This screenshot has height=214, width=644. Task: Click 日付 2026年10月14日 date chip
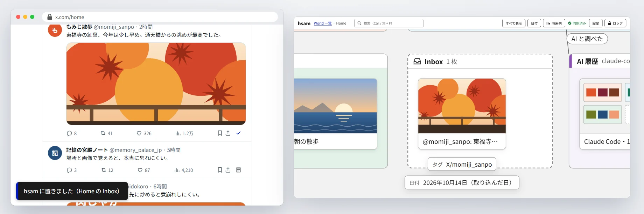tap(462, 182)
